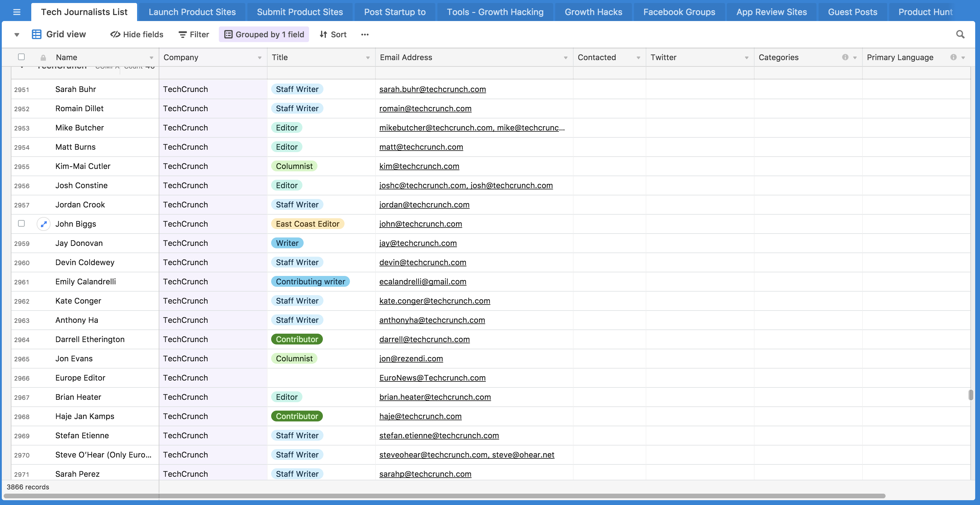Show info for the Primary Language field
This screenshot has width=980, height=505.
click(953, 57)
